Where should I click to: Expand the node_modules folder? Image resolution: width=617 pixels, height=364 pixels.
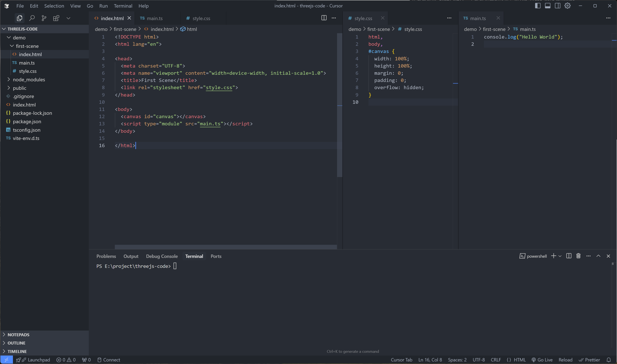pos(44,79)
